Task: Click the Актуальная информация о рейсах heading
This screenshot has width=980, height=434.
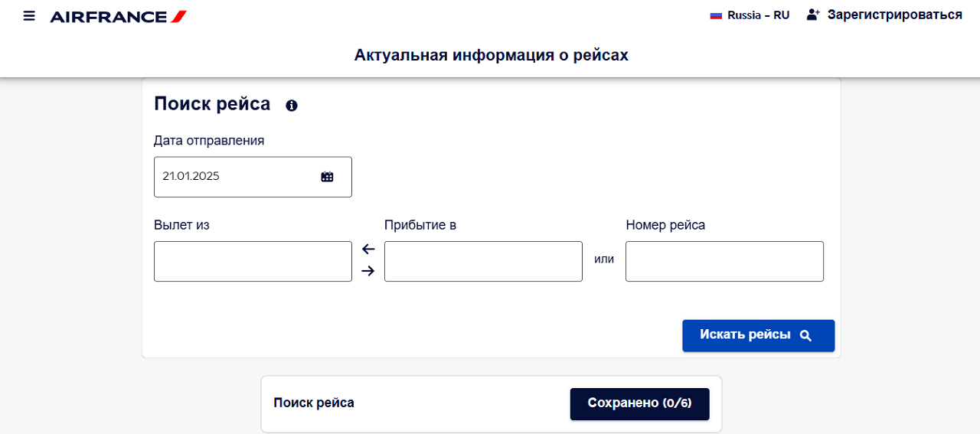Action: (x=491, y=55)
